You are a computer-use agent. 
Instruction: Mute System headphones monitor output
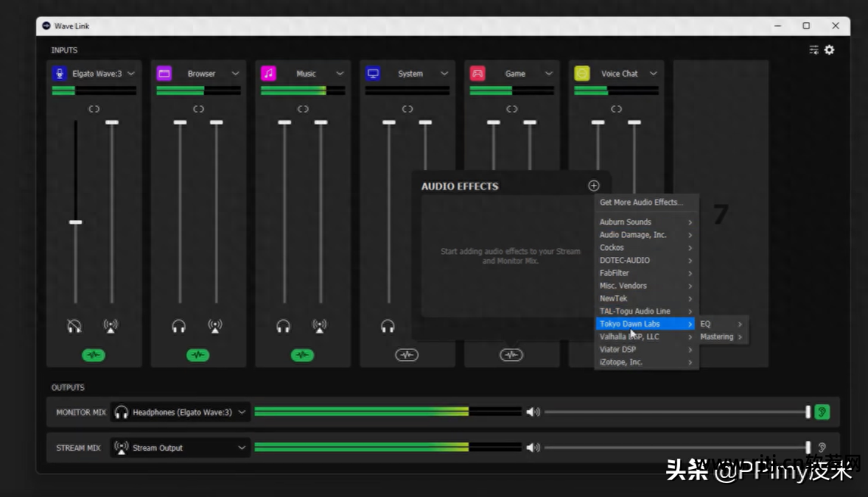point(388,326)
